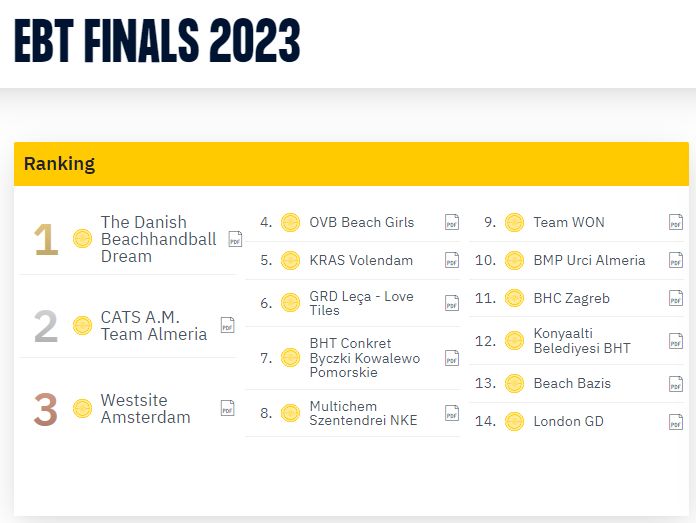696x523 pixels.
Task: Click the team logo beside Beach Bazis
Action: 514,384
